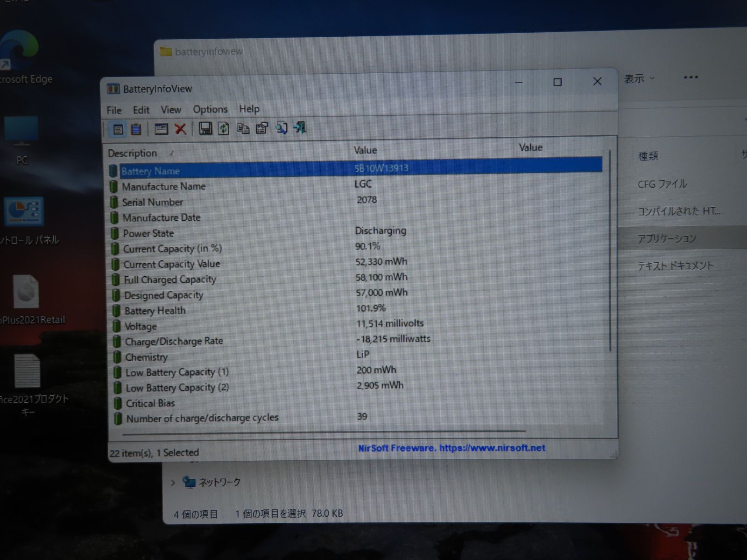Open the Options menu
Viewport: 747px width, 560px height.
click(210, 109)
